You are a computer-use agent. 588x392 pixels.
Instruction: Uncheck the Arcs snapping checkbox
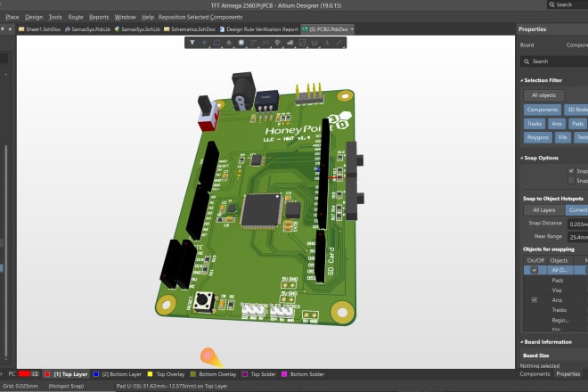click(x=535, y=299)
